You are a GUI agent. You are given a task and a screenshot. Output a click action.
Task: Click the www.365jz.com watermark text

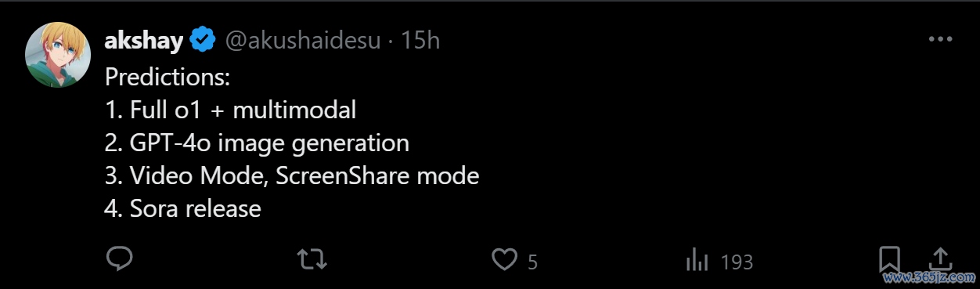pos(928,278)
